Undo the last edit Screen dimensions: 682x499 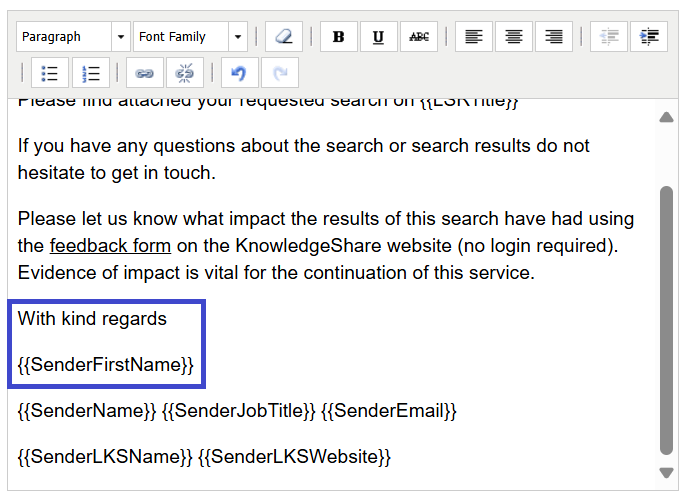(x=239, y=73)
